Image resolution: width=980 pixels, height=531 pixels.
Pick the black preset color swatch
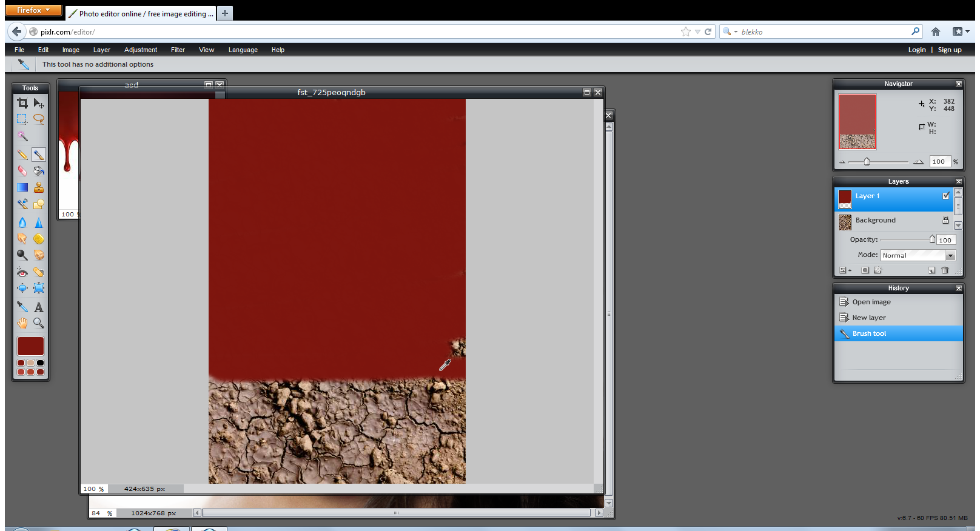[40, 363]
